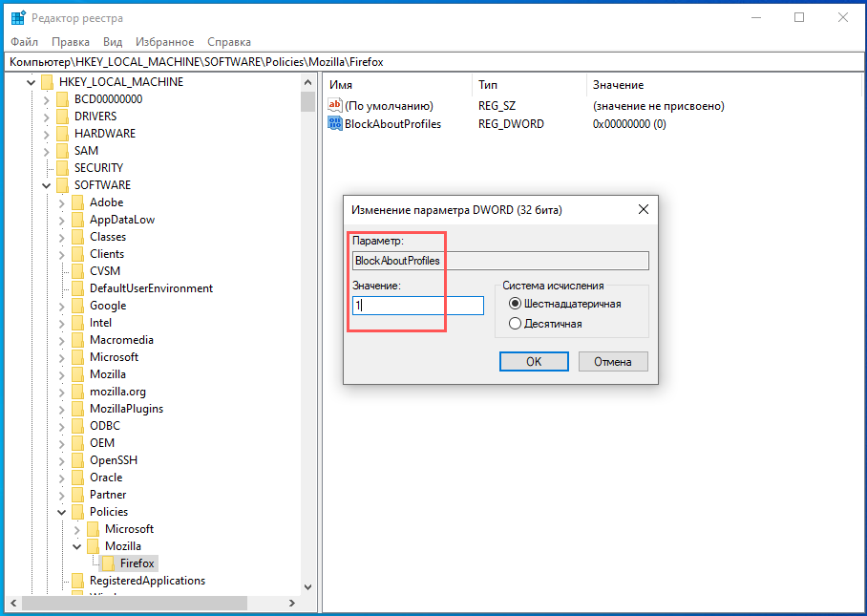Click the tree horizontal scrollbar left arrow

pos(13,604)
